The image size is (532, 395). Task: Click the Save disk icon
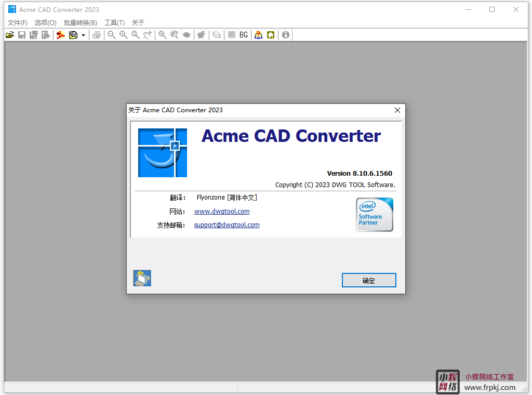[22, 35]
